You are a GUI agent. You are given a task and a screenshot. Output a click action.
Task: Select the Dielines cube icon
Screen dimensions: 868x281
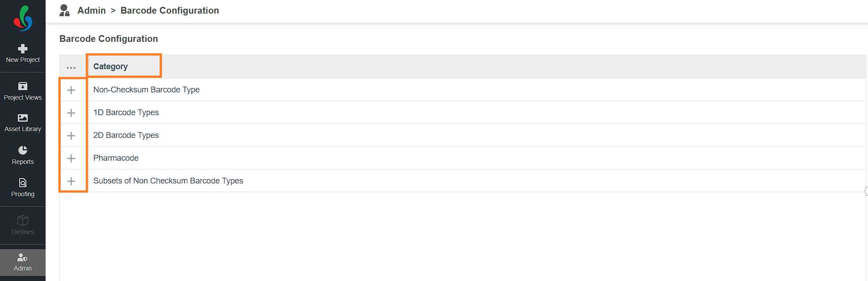pyautogui.click(x=23, y=220)
